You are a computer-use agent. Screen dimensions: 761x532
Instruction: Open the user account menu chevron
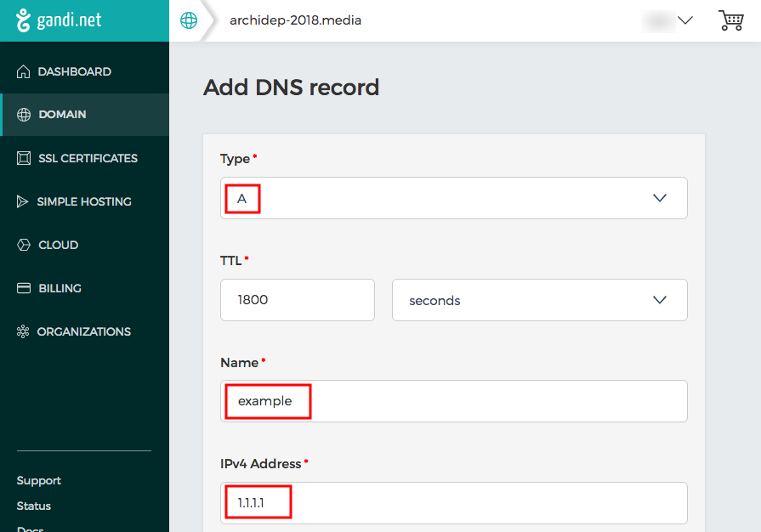[x=684, y=20]
